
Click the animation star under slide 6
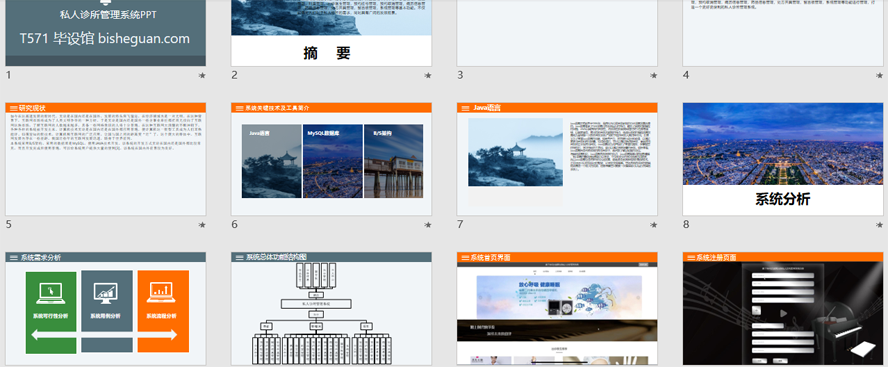coord(428,225)
